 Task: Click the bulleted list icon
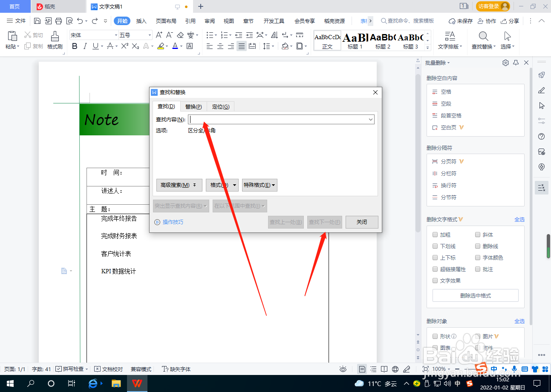[x=209, y=35]
